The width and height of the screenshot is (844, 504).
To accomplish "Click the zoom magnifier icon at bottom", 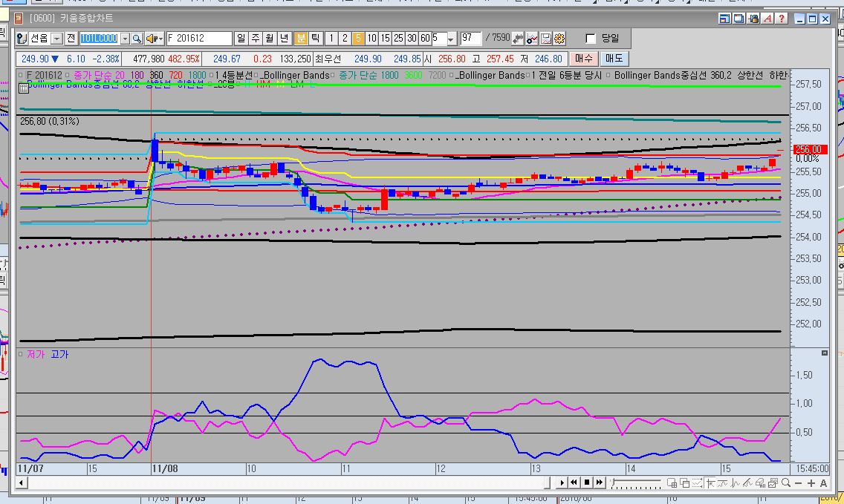I will pos(786,482).
